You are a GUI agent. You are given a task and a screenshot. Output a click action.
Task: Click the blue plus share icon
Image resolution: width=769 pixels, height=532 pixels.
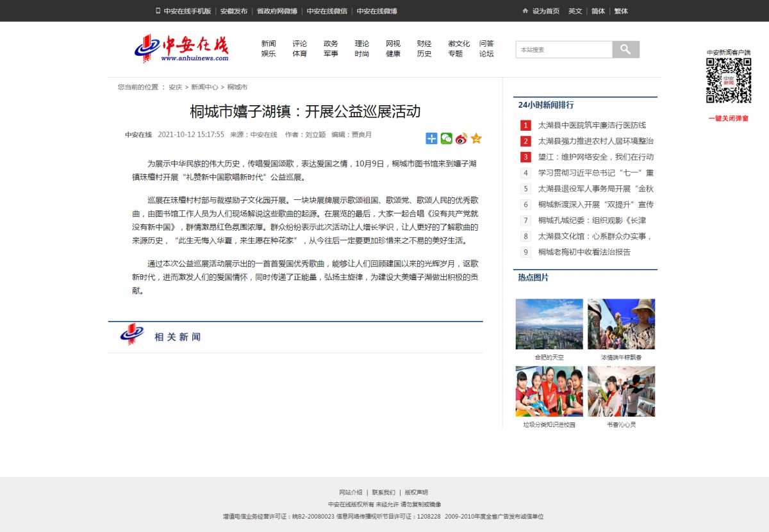click(x=431, y=138)
